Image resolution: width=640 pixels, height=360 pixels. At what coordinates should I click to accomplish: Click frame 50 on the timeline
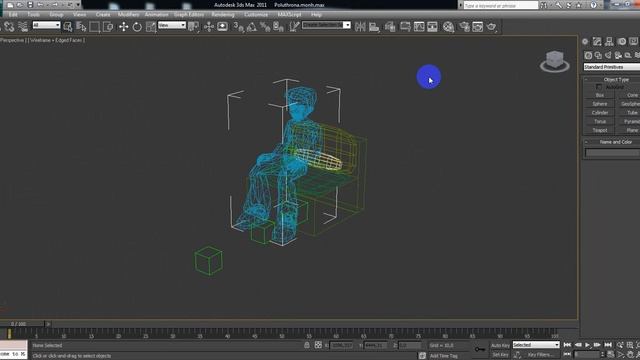tap(282, 334)
